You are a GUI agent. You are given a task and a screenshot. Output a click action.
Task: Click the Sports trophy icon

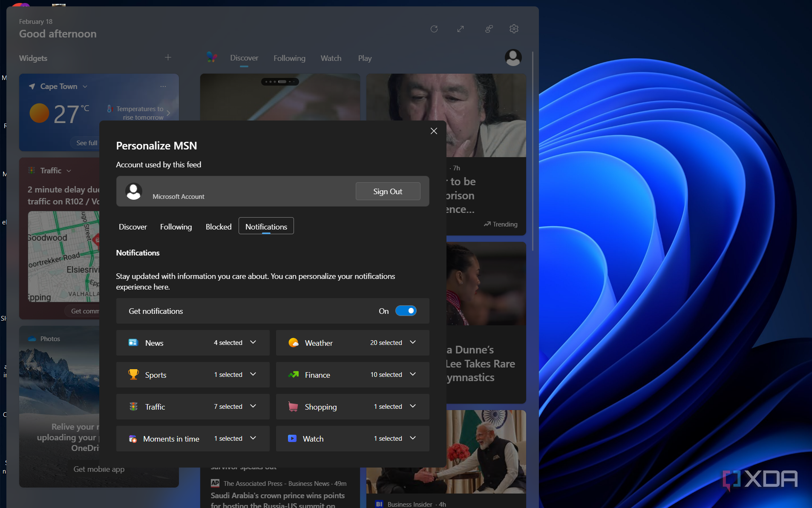tap(133, 374)
